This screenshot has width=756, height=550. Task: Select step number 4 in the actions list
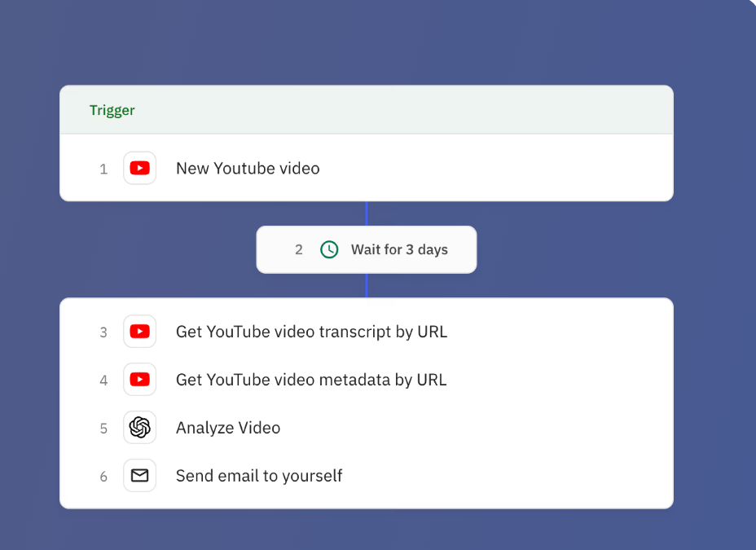pyautogui.click(x=103, y=381)
